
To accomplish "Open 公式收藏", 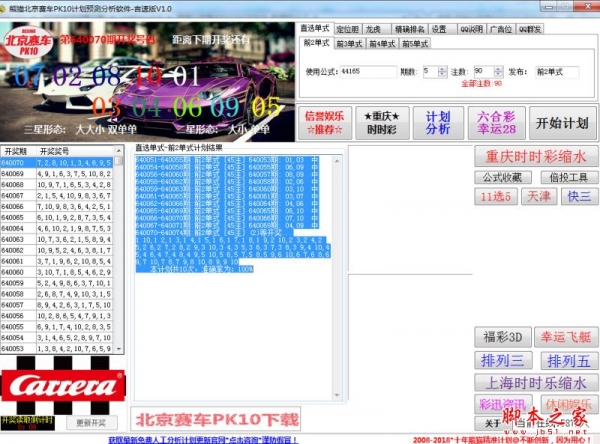I will click(503, 177).
